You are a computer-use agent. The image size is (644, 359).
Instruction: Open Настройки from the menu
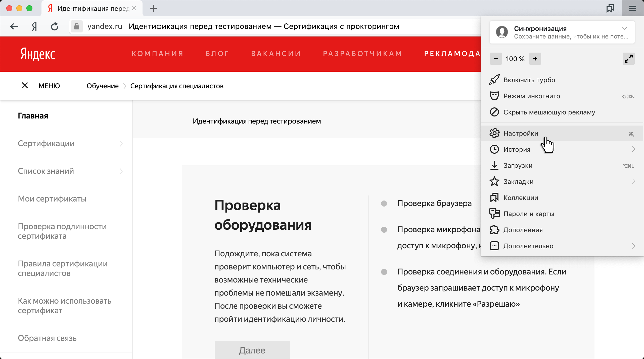click(562, 133)
